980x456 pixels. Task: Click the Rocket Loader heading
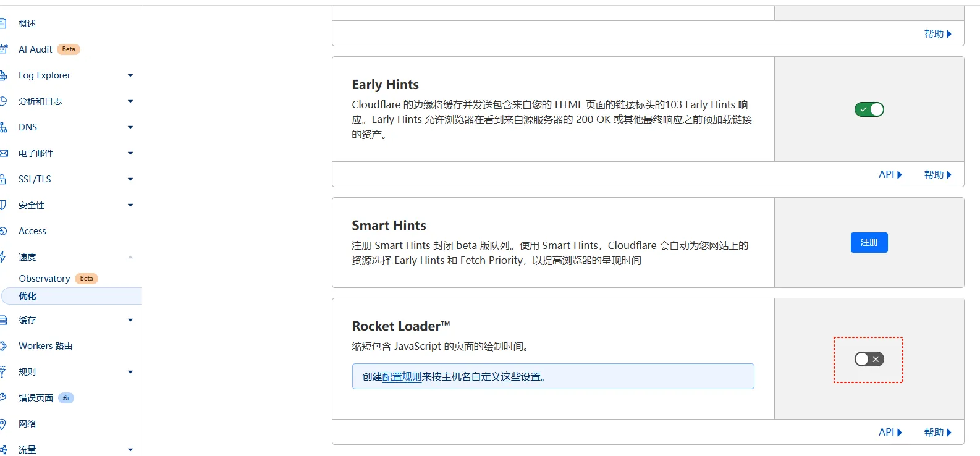coord(401,326)
